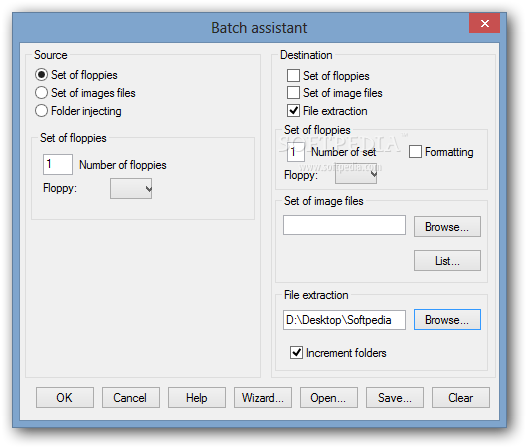Open the image files List button
The width and height of the screenshot is (527, 448).
click(447, 260)
